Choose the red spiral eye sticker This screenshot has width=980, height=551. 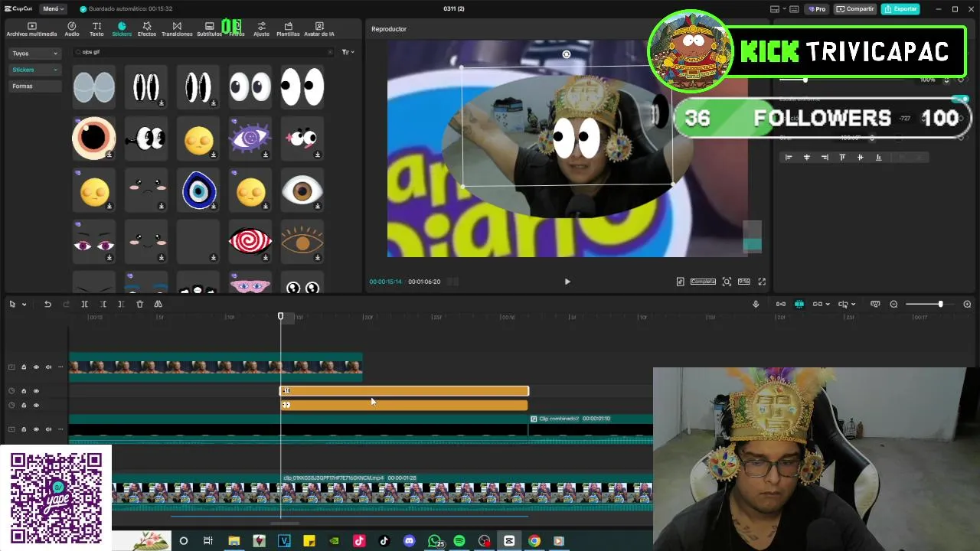[x=250, y=241]
